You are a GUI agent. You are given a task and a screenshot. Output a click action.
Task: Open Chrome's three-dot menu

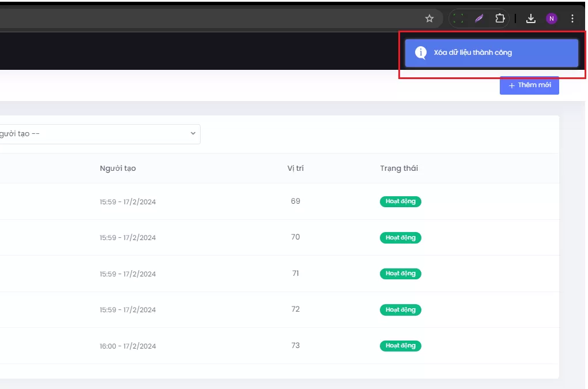coord(572,18)
